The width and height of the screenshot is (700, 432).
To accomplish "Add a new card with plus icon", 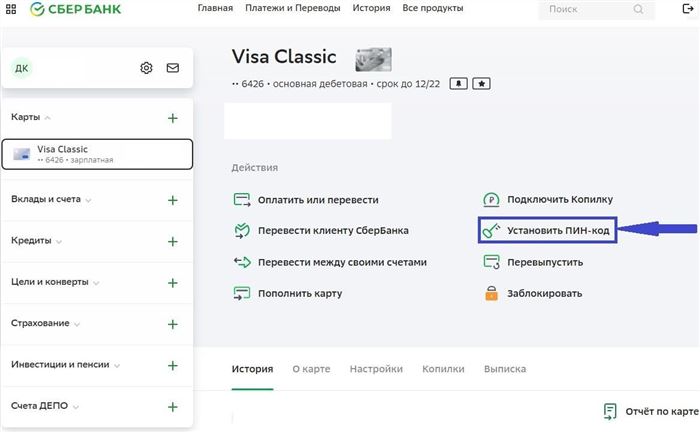I will [x=172, y=118].
